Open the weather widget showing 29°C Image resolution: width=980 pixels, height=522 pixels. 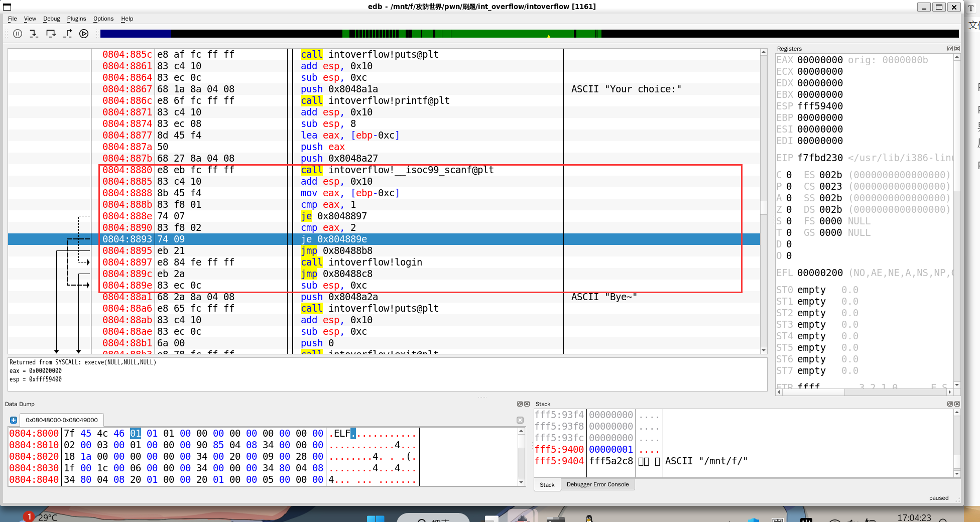click(40, 517)
